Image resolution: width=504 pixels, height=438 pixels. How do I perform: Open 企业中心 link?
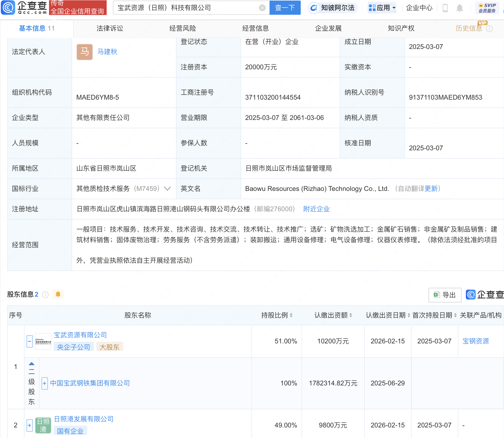click(419, 8)
